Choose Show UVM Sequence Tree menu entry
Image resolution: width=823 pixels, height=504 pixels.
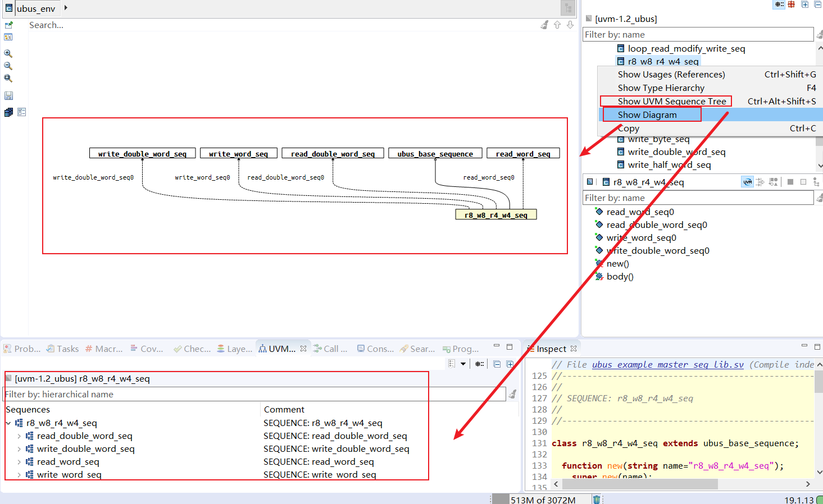tap(711, 102)
